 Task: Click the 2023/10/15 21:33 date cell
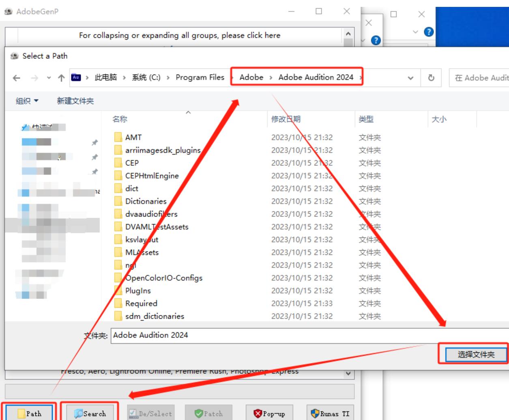[x=302, y=303]
